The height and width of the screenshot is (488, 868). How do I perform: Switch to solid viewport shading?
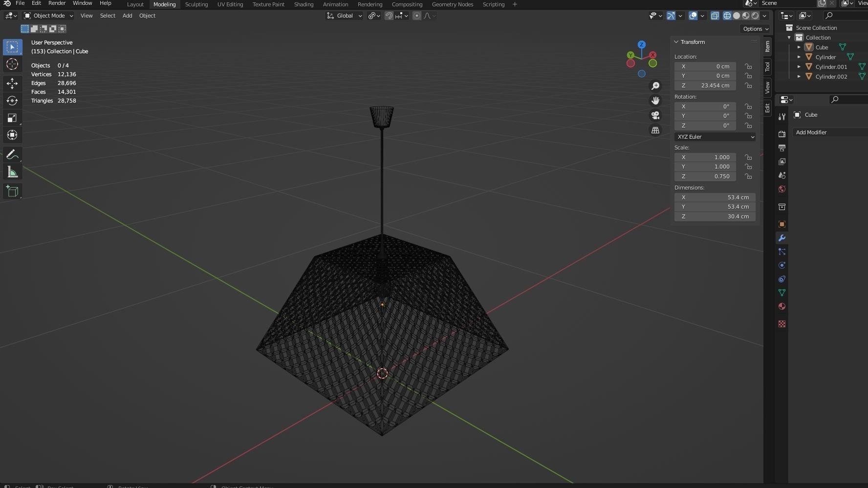737,16
